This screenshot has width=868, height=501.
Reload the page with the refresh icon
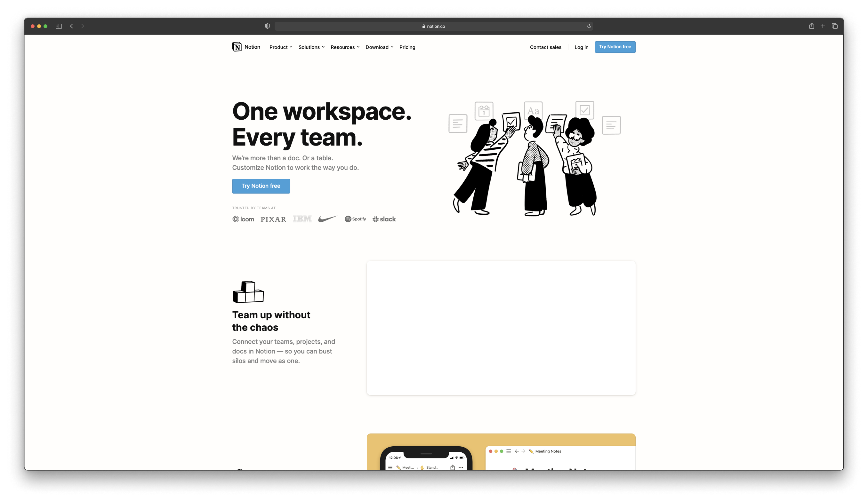589,26
